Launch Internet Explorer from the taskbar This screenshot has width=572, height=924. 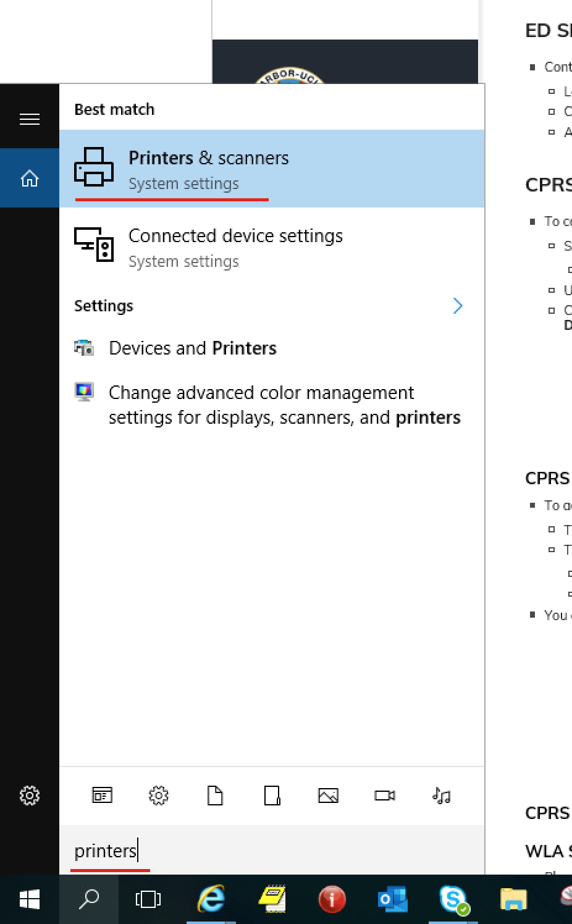211,899
